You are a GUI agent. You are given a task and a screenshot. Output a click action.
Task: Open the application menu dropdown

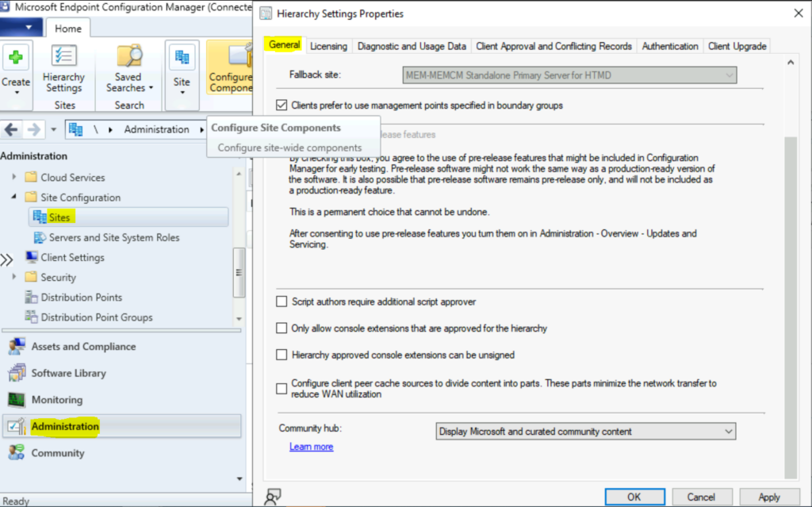21,27
